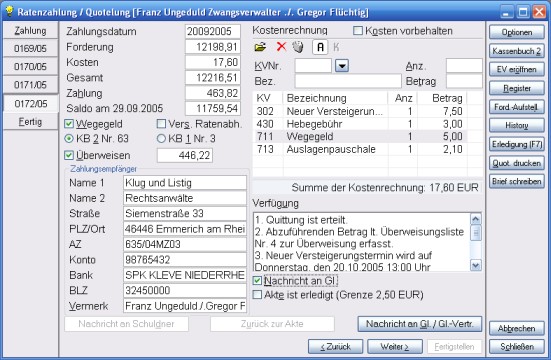Click the light bulb title bar icon
Screen dimensions: 551x360
pyautogui.click(x=9, y=12)
